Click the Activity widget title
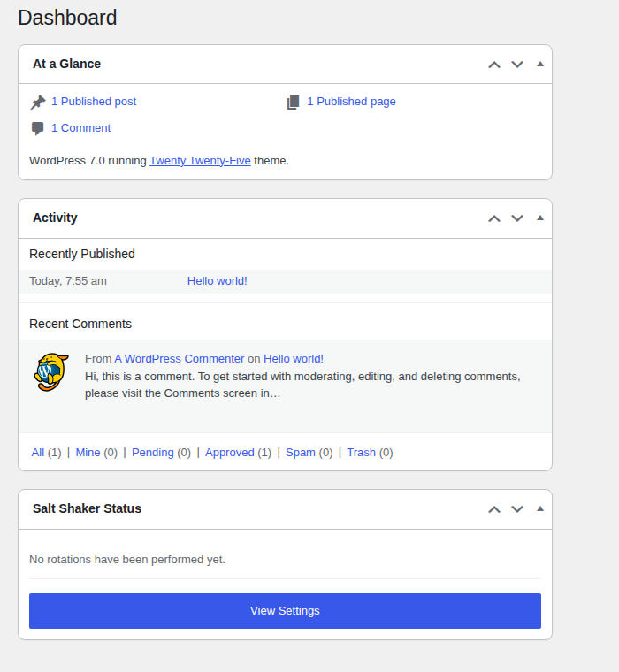The image size is (619, 672). pos(56,218)
